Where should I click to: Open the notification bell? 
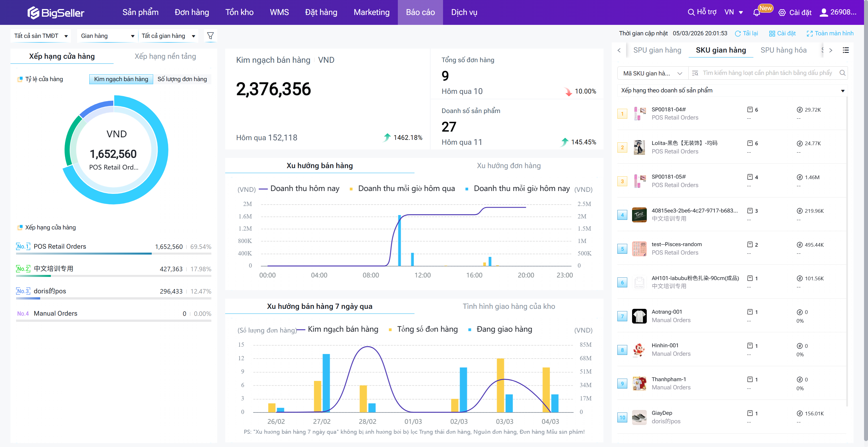pos(756,13)
